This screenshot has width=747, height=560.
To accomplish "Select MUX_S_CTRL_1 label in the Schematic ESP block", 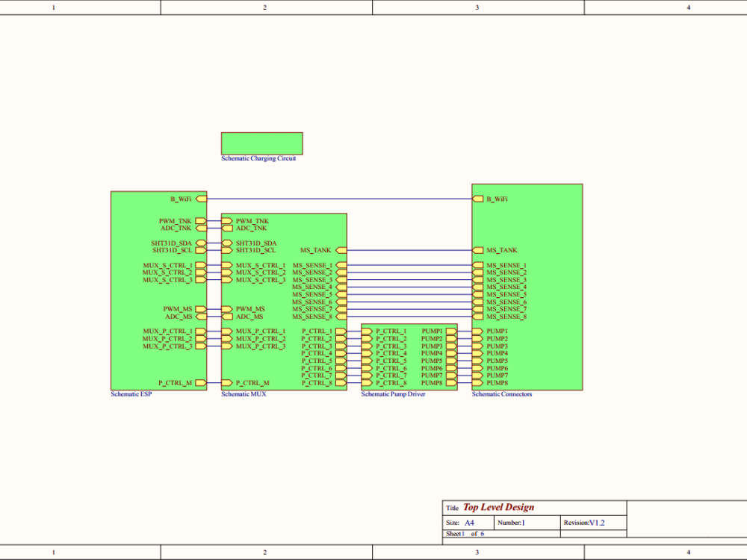I will coord(167,265).
